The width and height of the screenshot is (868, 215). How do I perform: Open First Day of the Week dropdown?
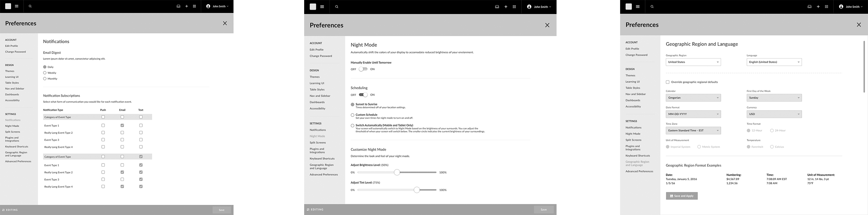[774, 98]
